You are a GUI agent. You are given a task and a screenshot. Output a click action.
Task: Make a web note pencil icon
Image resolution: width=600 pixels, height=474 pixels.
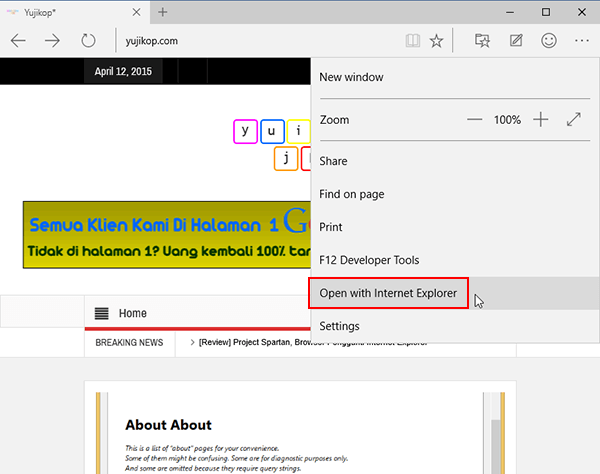[x=516, y=40]
